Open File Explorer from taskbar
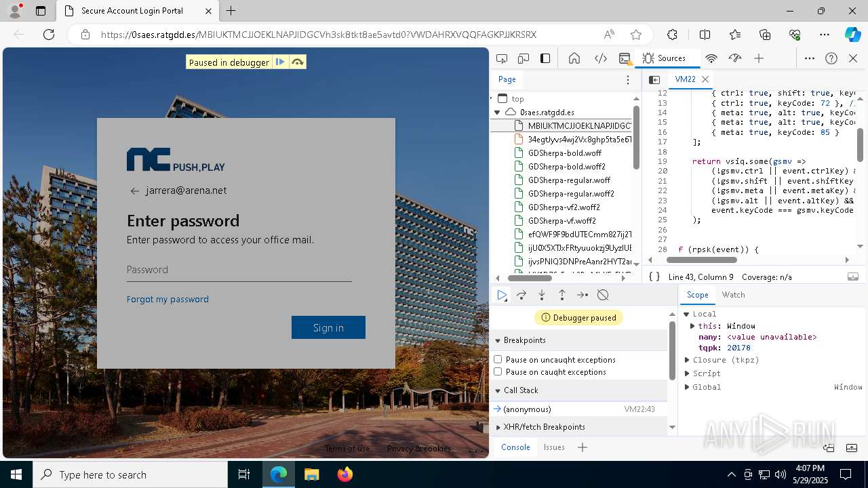 312,474
